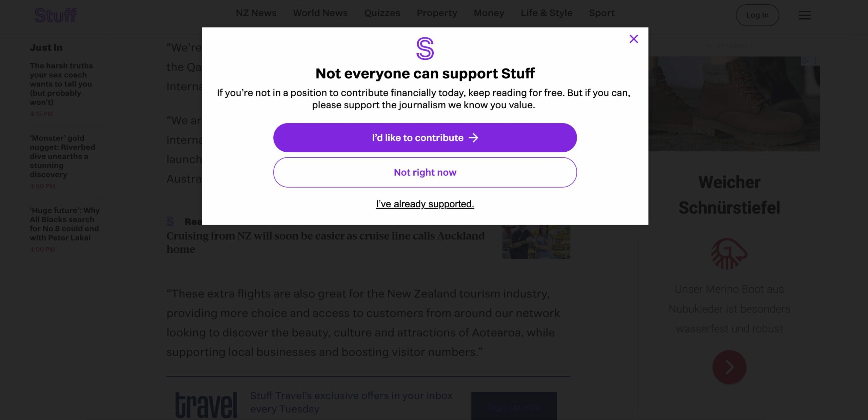
Task: Click the I'd like to contribute arrow button
Action: pos(425,138)
